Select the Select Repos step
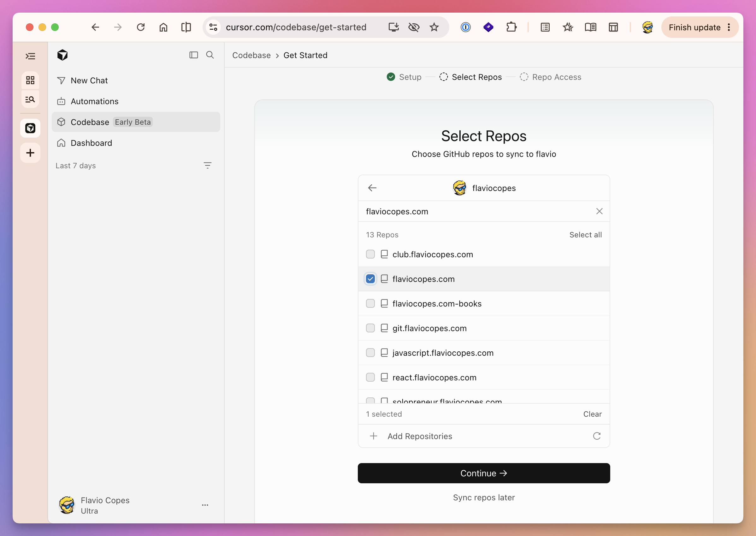This screenshot has height=536, width=756. coord(471,77)
